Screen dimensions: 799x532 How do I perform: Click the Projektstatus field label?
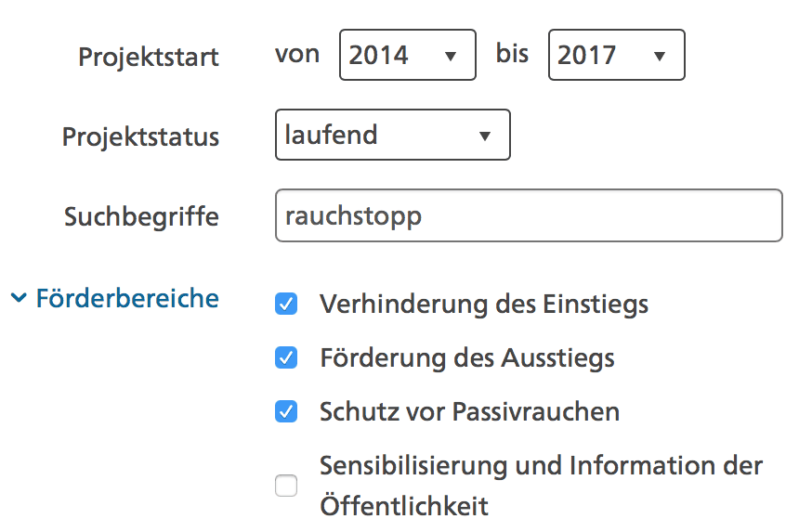[141, 137]
